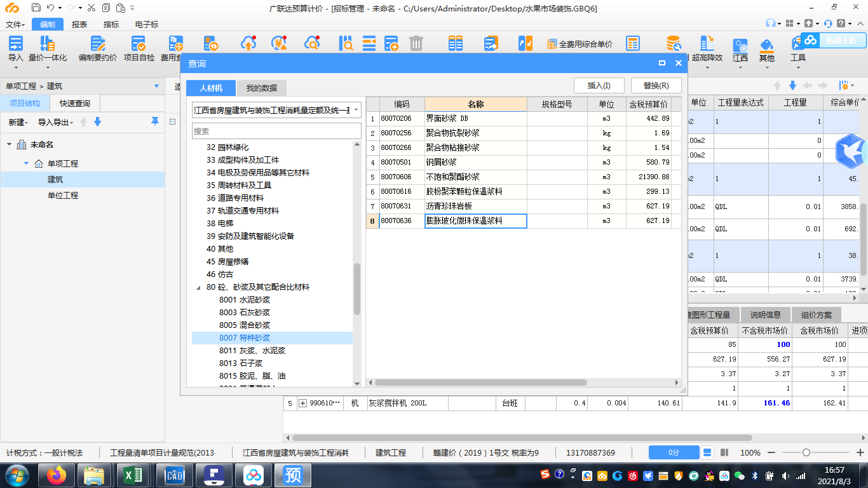Viewport: 868px width, 488px height.
Task: Click the trash delete toolbar icon
Action: [x=416, y=43]
